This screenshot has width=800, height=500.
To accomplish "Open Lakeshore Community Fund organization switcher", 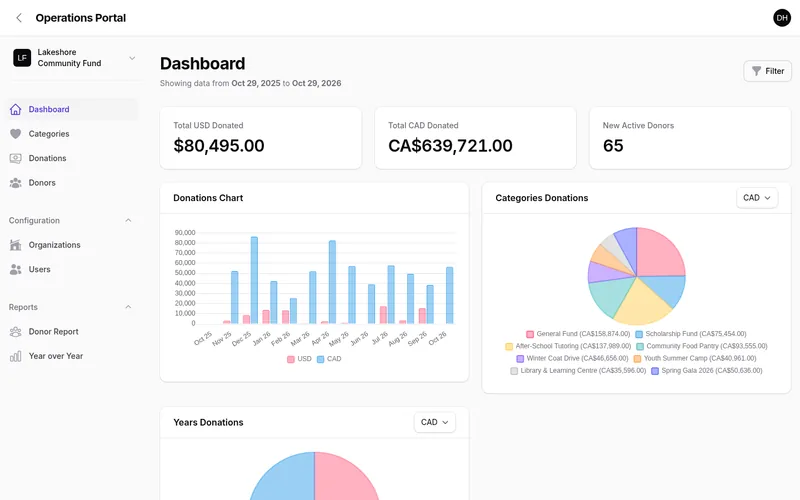I will pyautogui.click(x=74, y=58).
